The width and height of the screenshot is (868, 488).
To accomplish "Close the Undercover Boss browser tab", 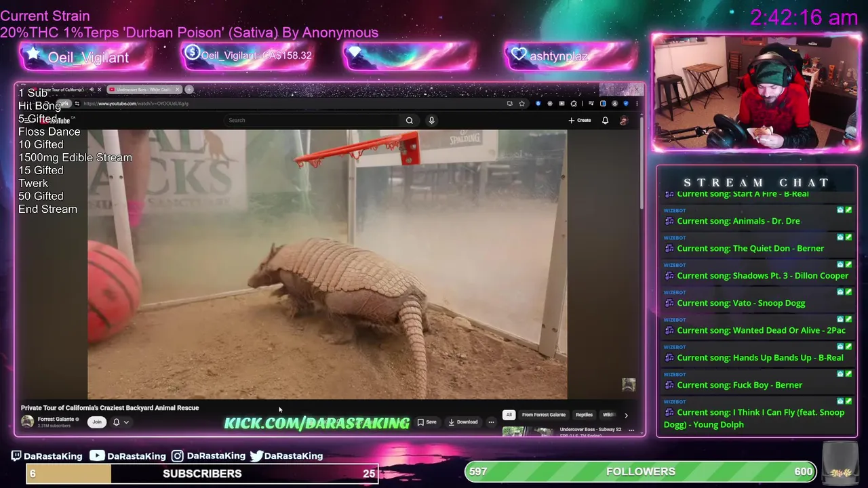I will (178, 89).
